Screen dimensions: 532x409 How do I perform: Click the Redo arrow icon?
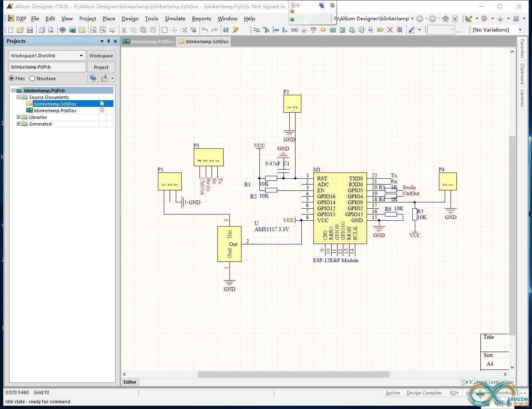point(214,30)
